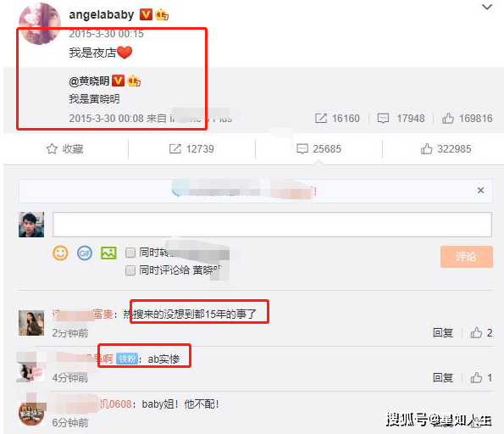Like the 'ab实惨' comment with thumbs-up

pos(476,377)
